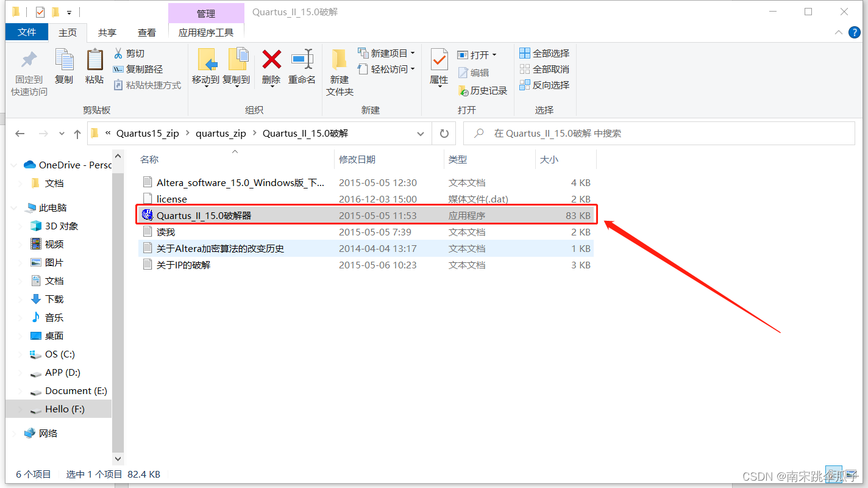Collapse the ribbon with top-right chevron
868x488 pixels.
tap(838, 32)
